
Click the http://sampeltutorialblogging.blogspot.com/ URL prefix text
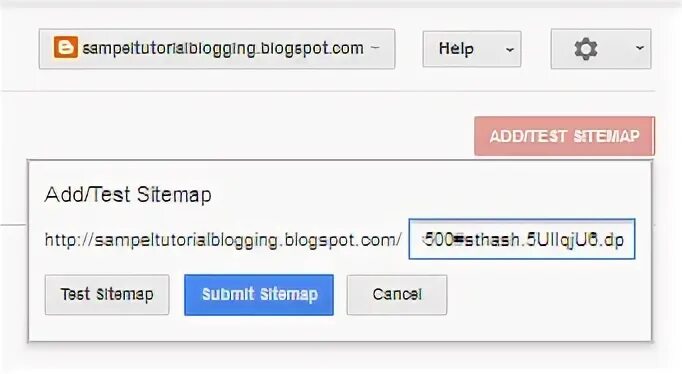223,240
